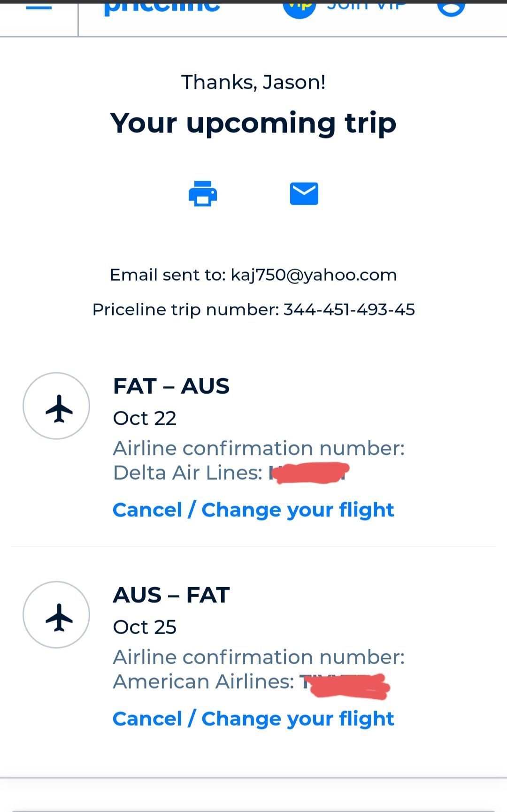Cancel or change the Delta Air Lines flight
The height and width of the screenshot is (812, 507).
click(x=253, y=510)
